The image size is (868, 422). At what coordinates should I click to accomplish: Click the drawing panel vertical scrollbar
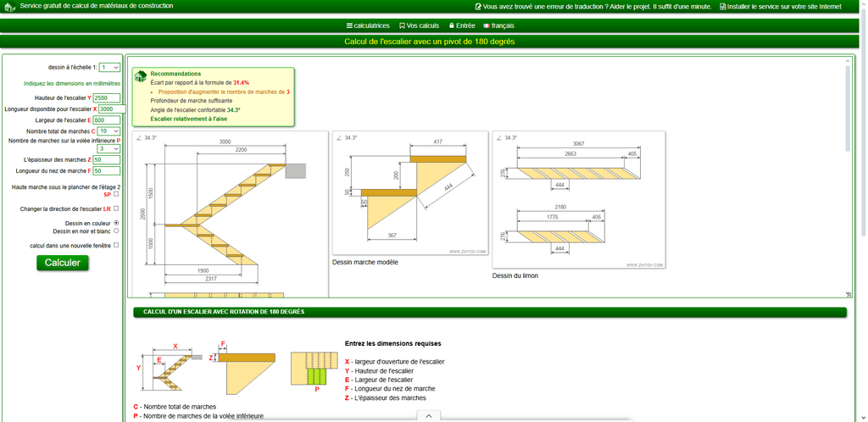click(848, 108)
